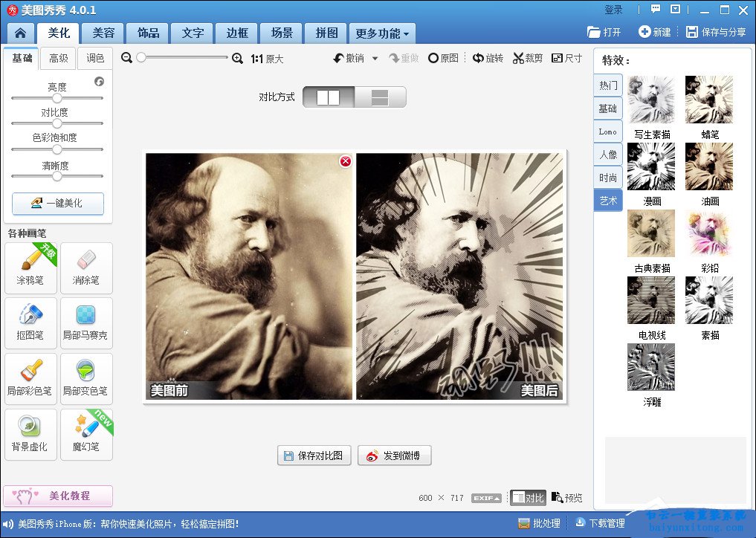Enable 对比 compare mode
Image resolution: width=756 pixels, height=538 pixels.
tap(529, 497)
